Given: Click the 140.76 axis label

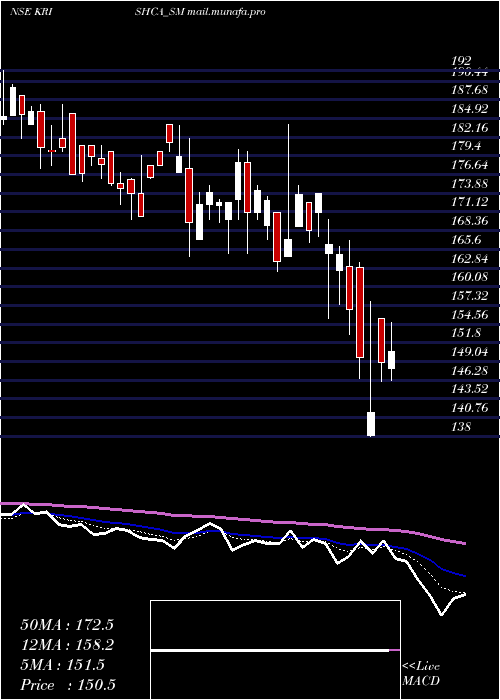Looking at the screenshot, I should 470,408.
